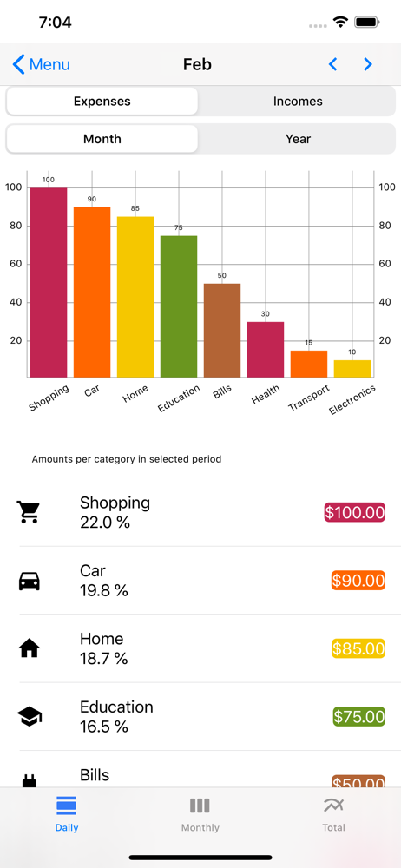The height and width of the screenshot is (868, 401).
Task: Open the Daily tab icon
Action: coord(67,806)
